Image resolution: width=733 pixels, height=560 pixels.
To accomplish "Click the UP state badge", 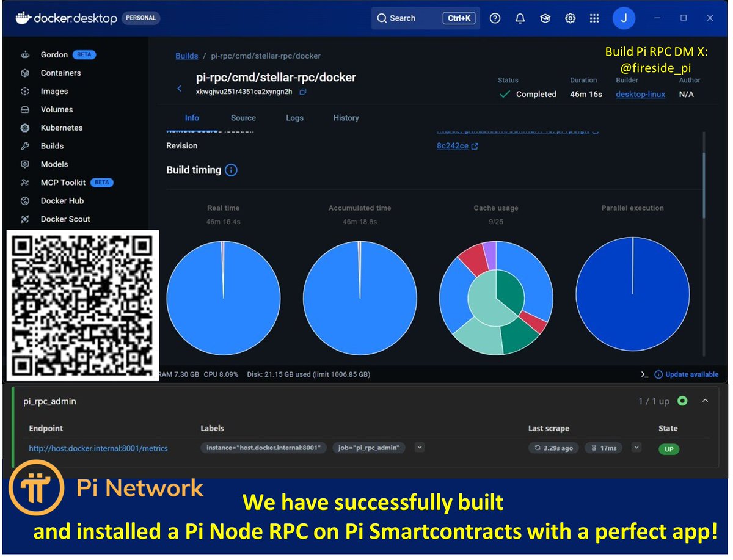I will coord(668,449).
